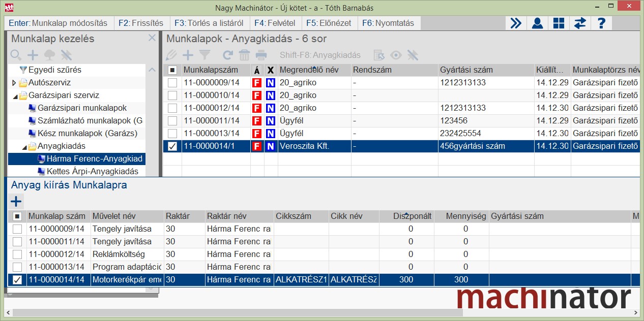This screenshot has width=644, height=321.
Task: Click the list settings icon after Anyagkiadás
Action: pos(379,55)
